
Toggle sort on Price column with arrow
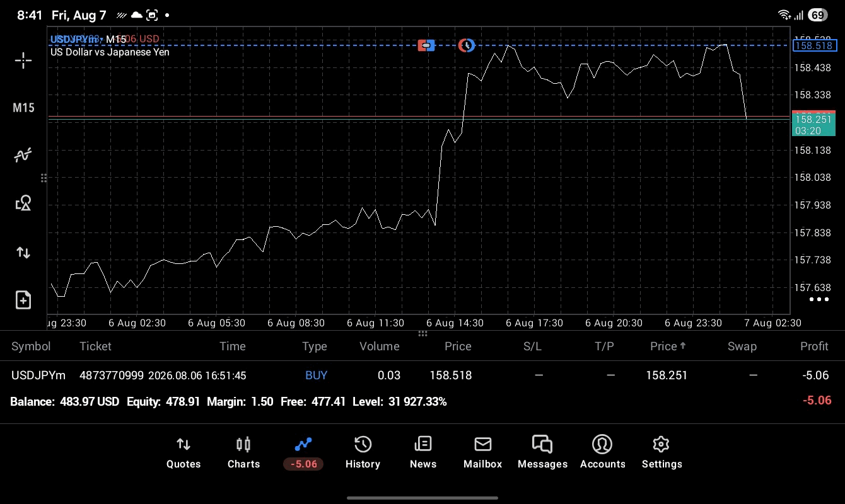tap(668, 346)
